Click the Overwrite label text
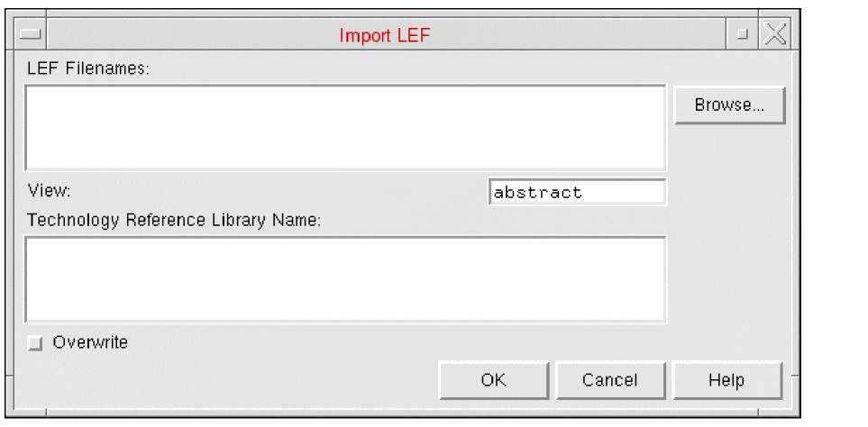Image resolution: width=868 pixels, height=427 pixels. [x=90, y=342]
